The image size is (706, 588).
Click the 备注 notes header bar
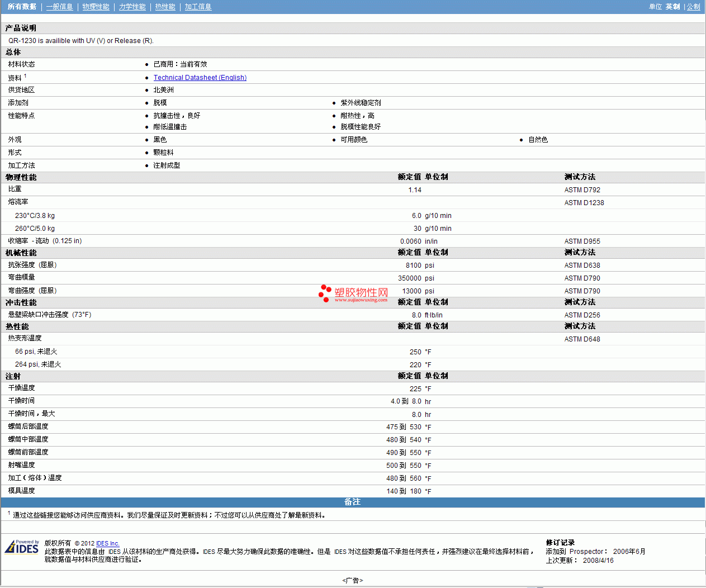353,502
